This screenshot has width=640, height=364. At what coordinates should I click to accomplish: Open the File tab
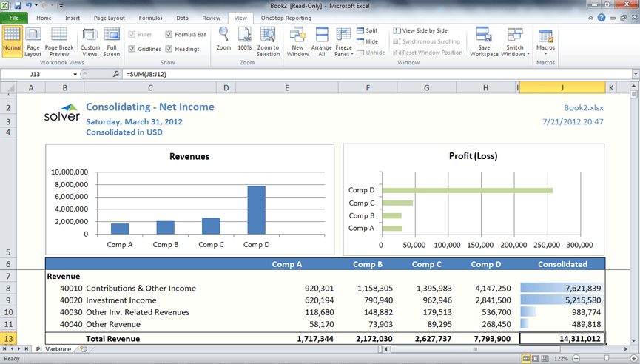pos(14,18)
